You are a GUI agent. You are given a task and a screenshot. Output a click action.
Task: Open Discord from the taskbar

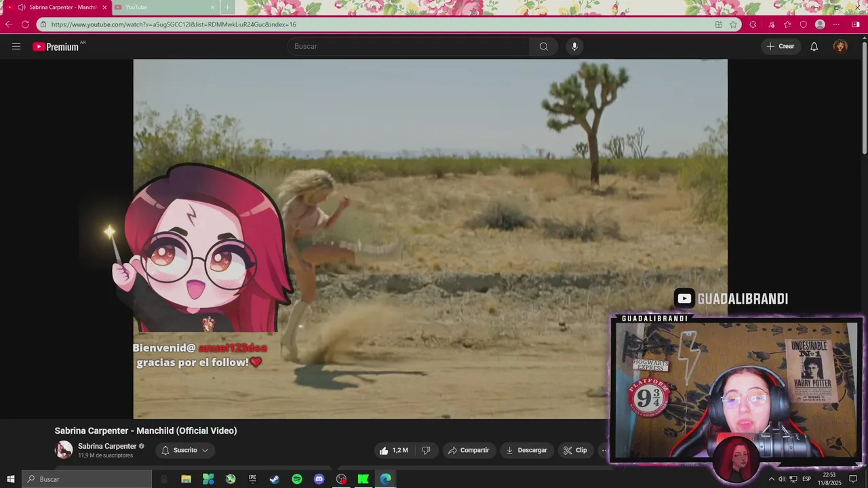[319, 479]
